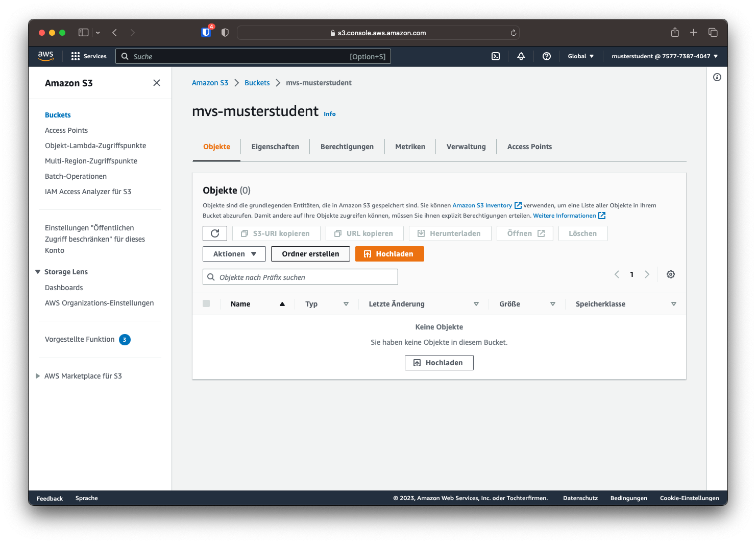
Task: Open the CloudShell terminal icon
Action: click(496, 56)
